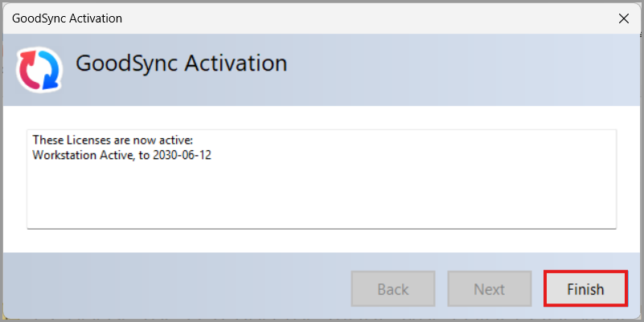Close the GoodSync Activation dialog
This screenshot has height=322, width=644.
pos(623,18)
